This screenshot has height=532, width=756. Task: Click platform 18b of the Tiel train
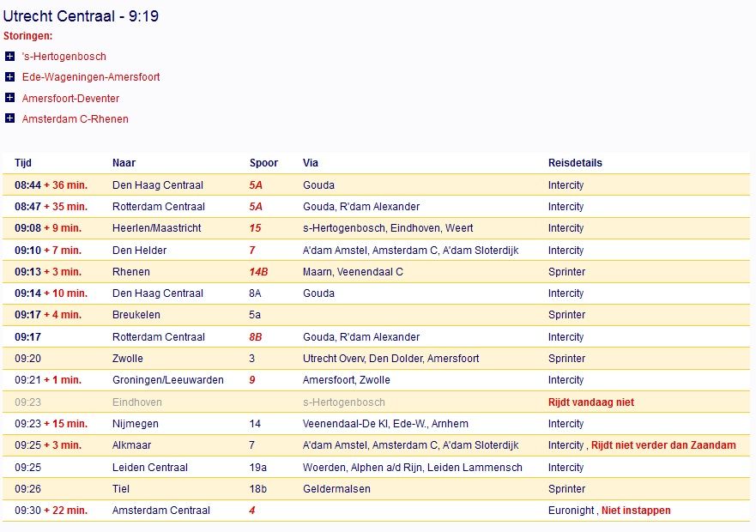pyautogui.click(x=258, y=489)
